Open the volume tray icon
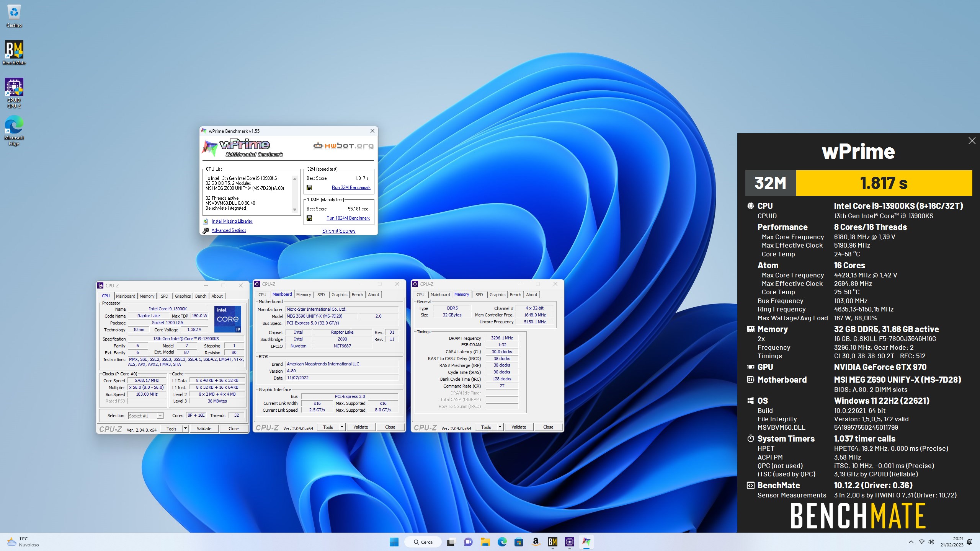This screenshot has width=980, height=551. pyautogui.click(x=931, y=542)
